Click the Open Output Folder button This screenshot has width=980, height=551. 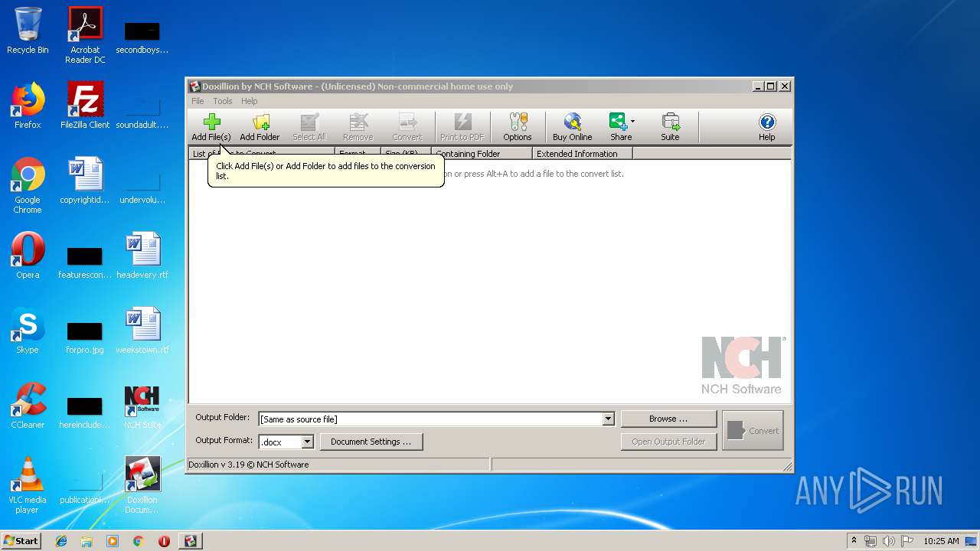tap(668, 442)
